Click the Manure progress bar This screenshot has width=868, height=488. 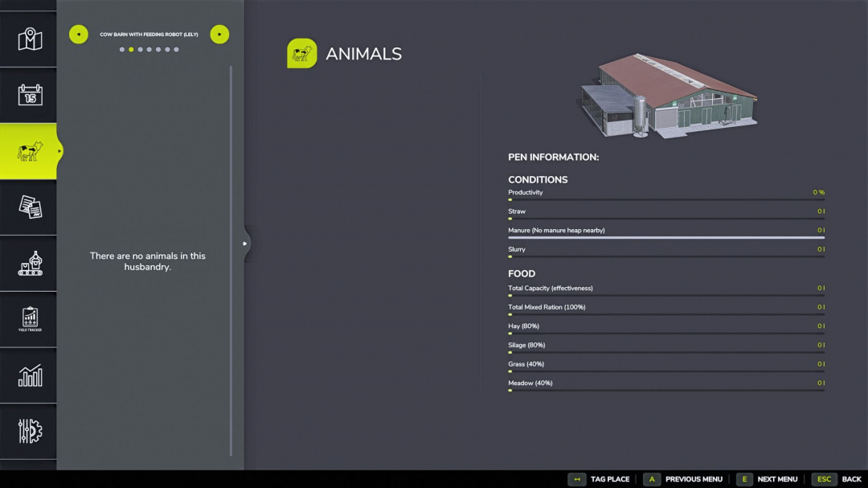pos(666,238)
